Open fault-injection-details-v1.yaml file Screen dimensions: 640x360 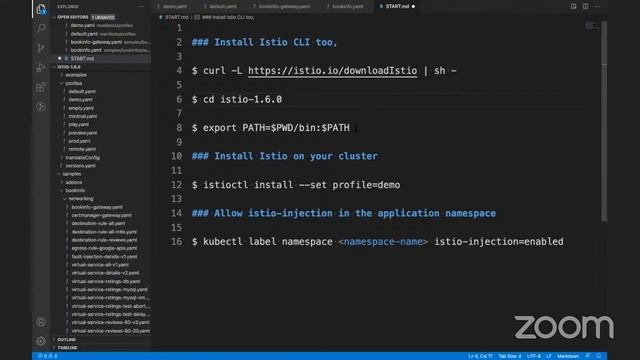[104, 256]
